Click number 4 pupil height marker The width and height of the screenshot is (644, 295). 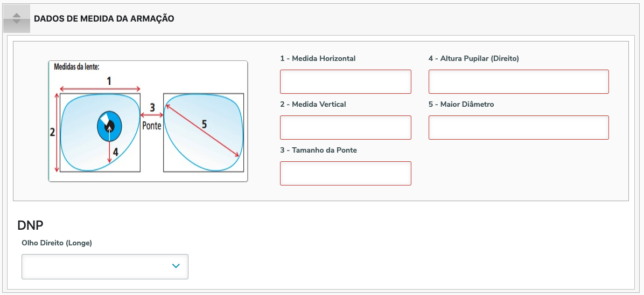[x=115, y=152]
